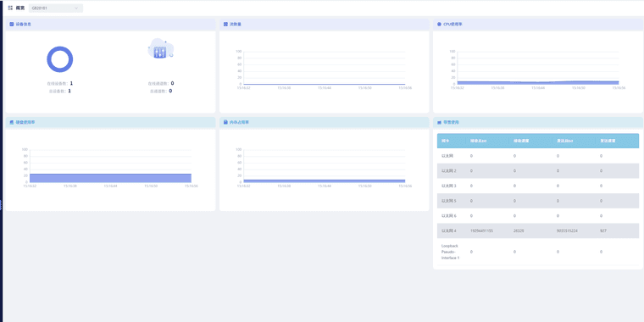
Task: Click the receive speed column header
Action: [x=521, y=141]
